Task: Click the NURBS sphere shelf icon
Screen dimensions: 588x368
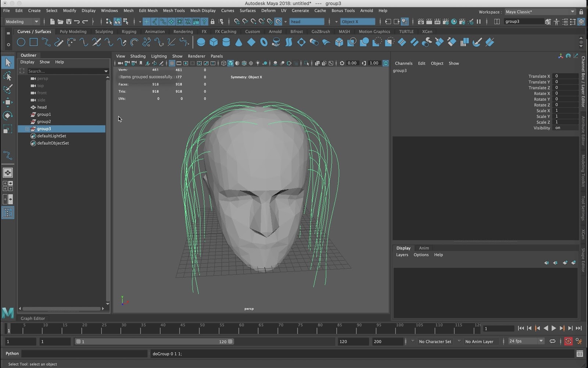Action: [x=201, y=42]
